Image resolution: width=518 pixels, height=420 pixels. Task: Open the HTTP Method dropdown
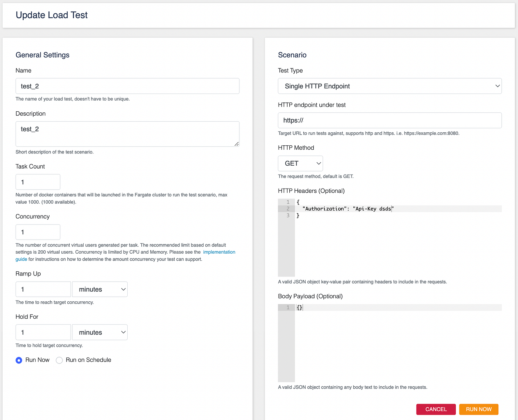(300, 163)
